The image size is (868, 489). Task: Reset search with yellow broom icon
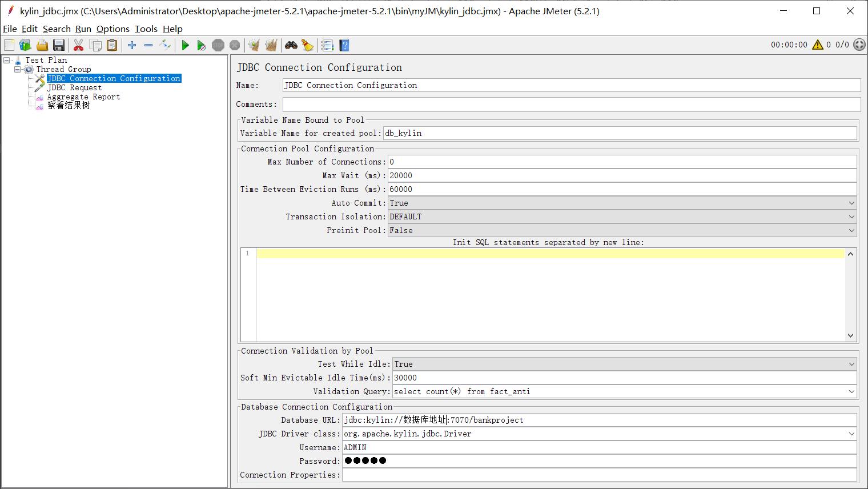(x=308, y=45)
